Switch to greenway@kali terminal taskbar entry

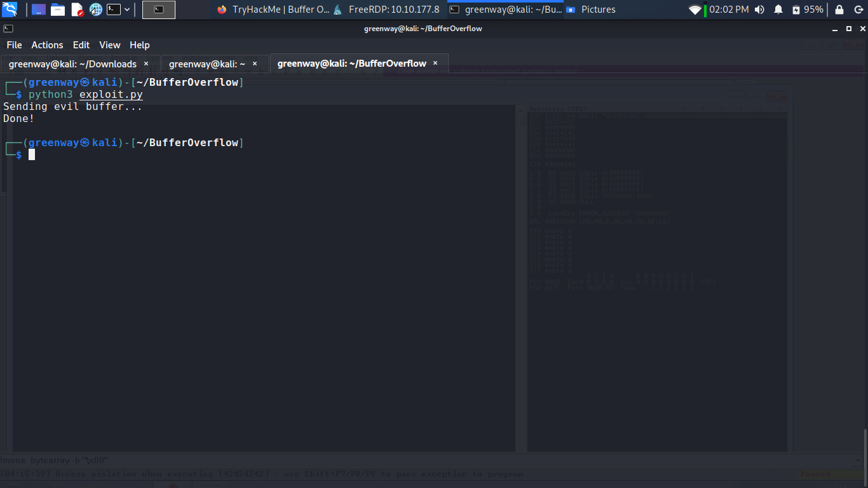pyautogui.click(x=506, y=10)
